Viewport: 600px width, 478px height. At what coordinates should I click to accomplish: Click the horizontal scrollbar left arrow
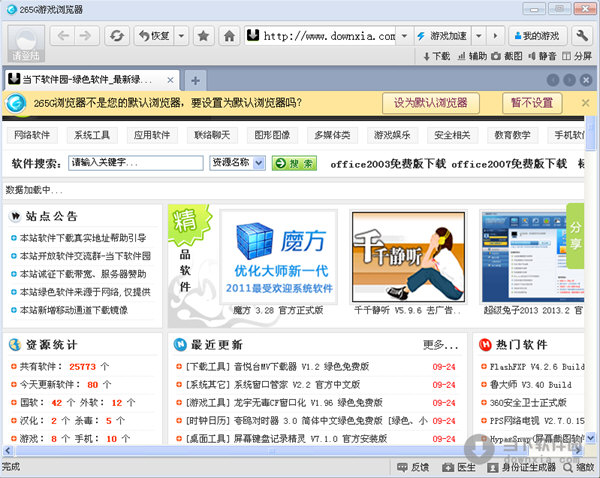click(7, 450)
